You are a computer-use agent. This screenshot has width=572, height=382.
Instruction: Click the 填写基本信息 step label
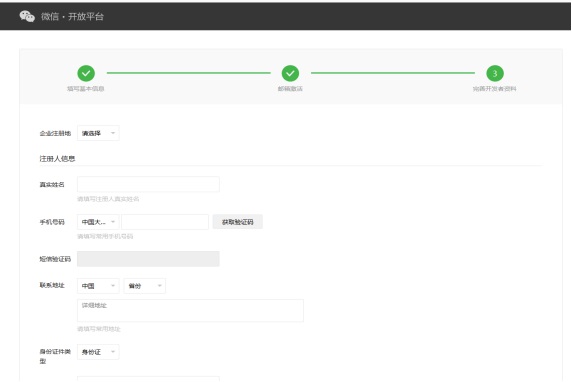point(86,89)
